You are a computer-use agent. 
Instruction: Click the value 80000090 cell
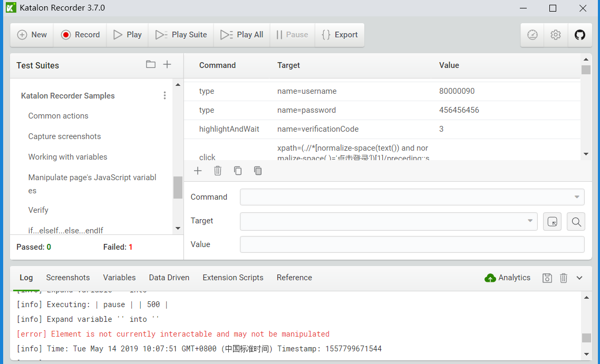(x=457, y=91)
